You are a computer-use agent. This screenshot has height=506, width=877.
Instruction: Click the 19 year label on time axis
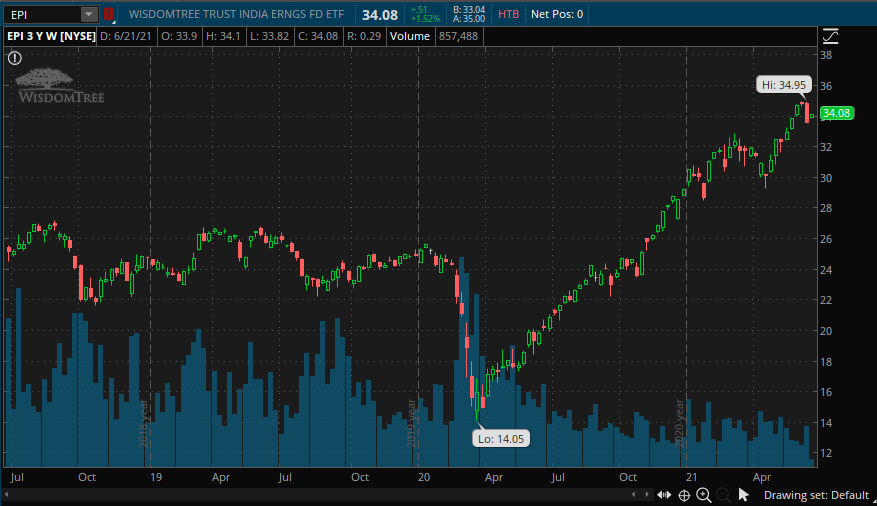pyautogui.click(x=156, y=477)
